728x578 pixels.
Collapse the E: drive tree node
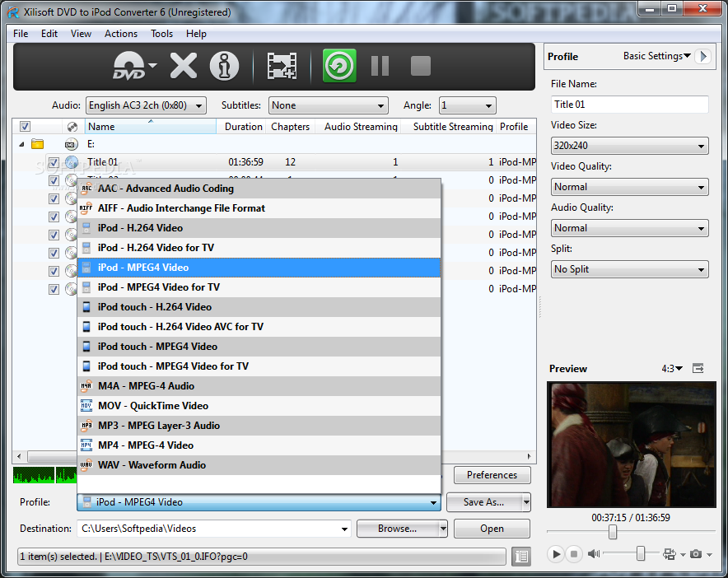pyautogui.click(x=21, y=144)
